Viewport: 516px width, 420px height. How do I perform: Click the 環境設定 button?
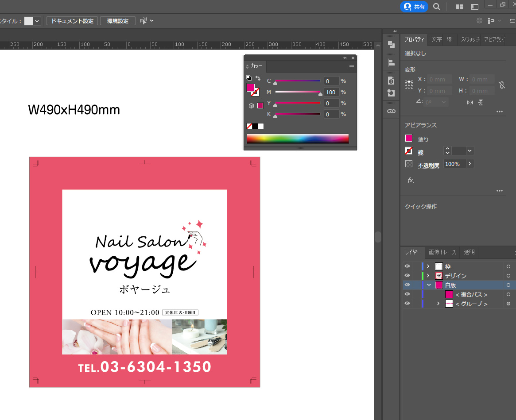pos(118,21)
